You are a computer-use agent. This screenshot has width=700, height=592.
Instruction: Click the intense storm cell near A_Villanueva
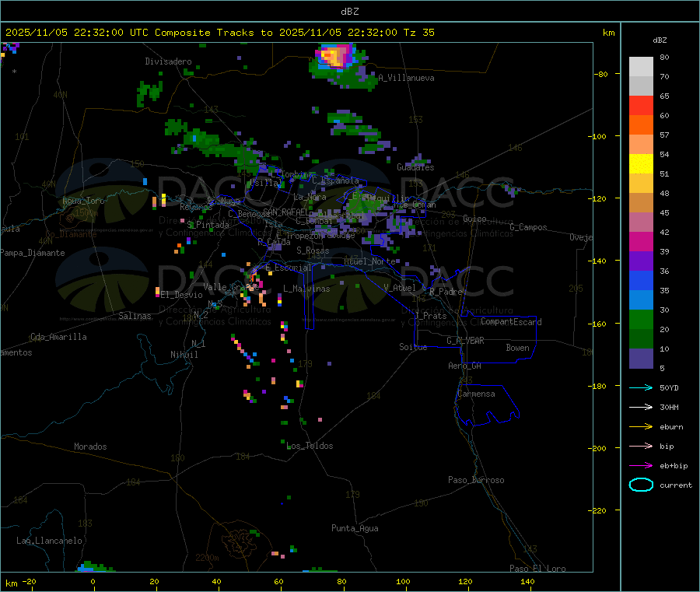[x=334, y=56]
